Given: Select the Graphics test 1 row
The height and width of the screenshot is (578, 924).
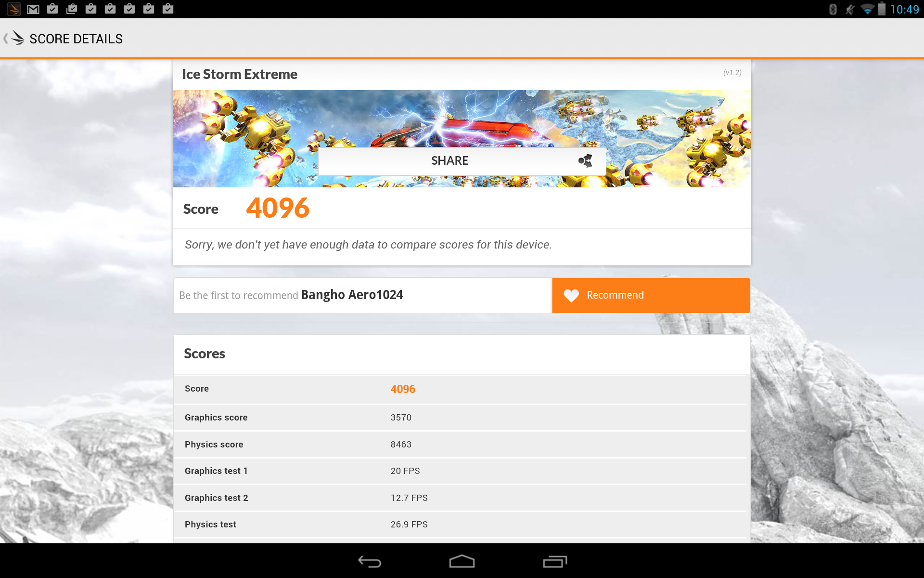Looking at the screenshot, I should tap(461, 471).
